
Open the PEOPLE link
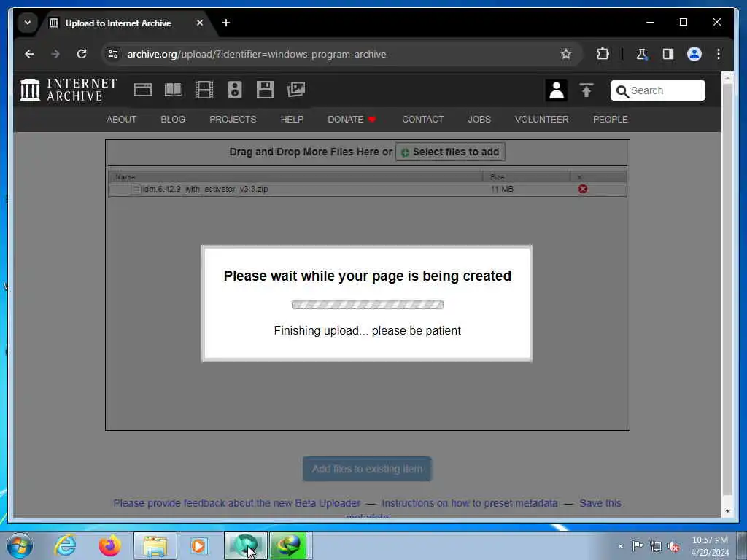point(610,119)
